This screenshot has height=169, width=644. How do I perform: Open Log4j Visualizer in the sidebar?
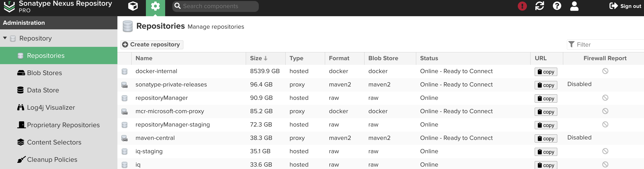pos(59,107)
